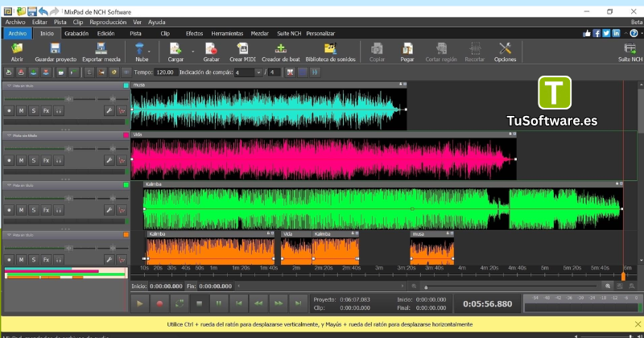Open the automation graph on the pink track
This screenshot has width=644, height=338.
122,160
